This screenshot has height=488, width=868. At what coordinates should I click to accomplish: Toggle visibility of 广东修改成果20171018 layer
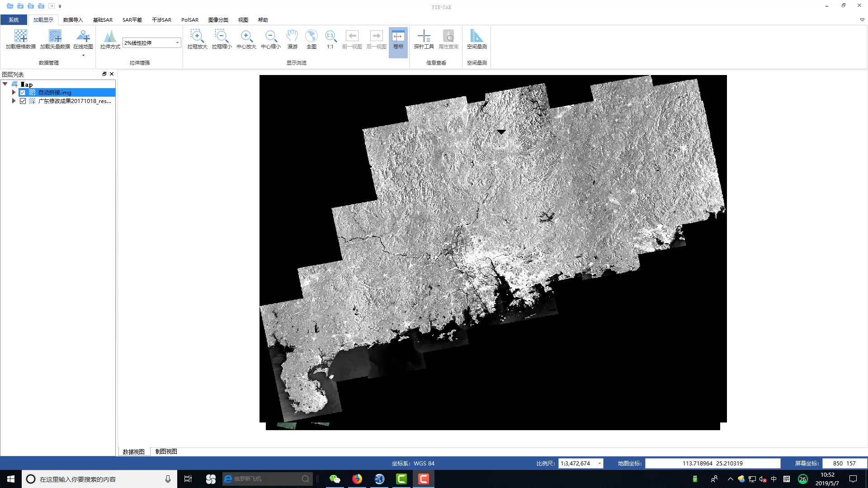click(x=23, y=101)
